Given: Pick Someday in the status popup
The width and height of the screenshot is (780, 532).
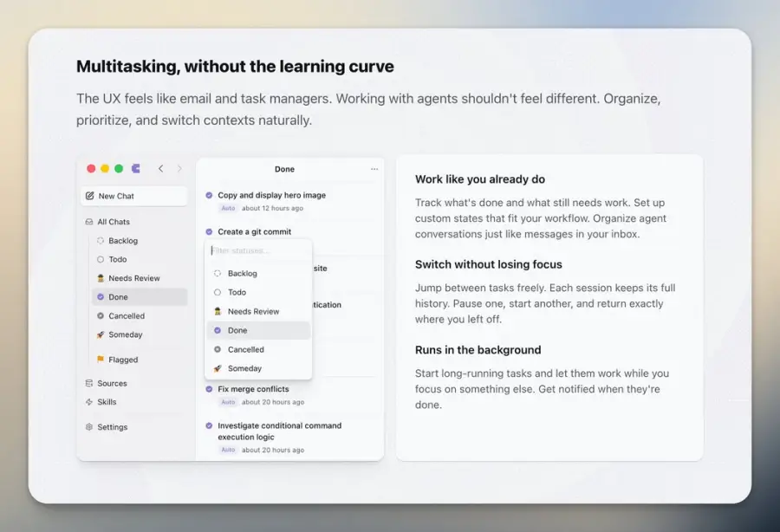Looking at the screenshot, I should coord(258,368).
